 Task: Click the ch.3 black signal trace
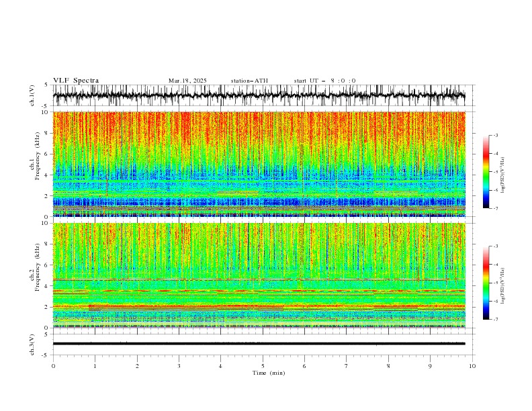259,344
